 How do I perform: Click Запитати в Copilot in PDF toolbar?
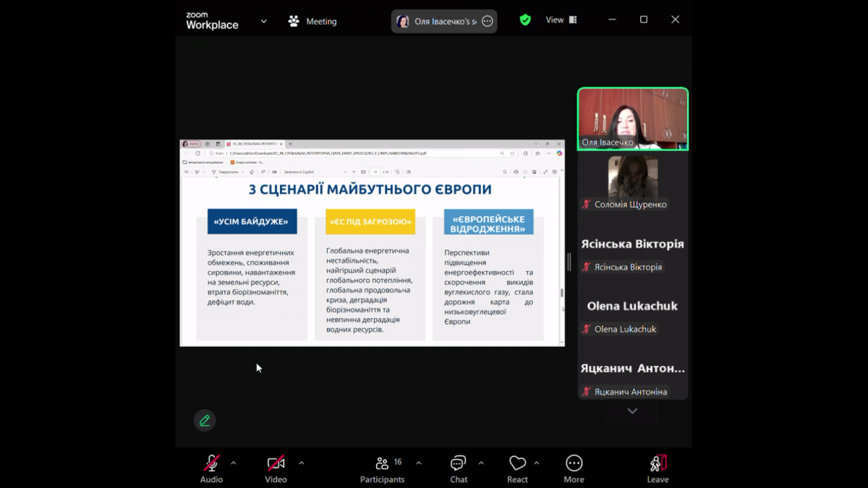298,171
